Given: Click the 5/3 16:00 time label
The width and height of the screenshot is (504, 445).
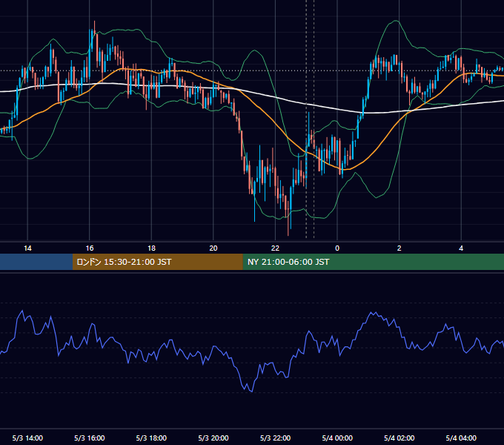Looking at the screenshot, I should tap(90, 438).
